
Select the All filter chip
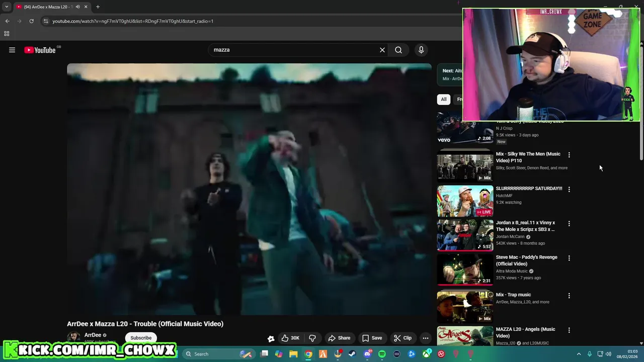coord(444,100)
